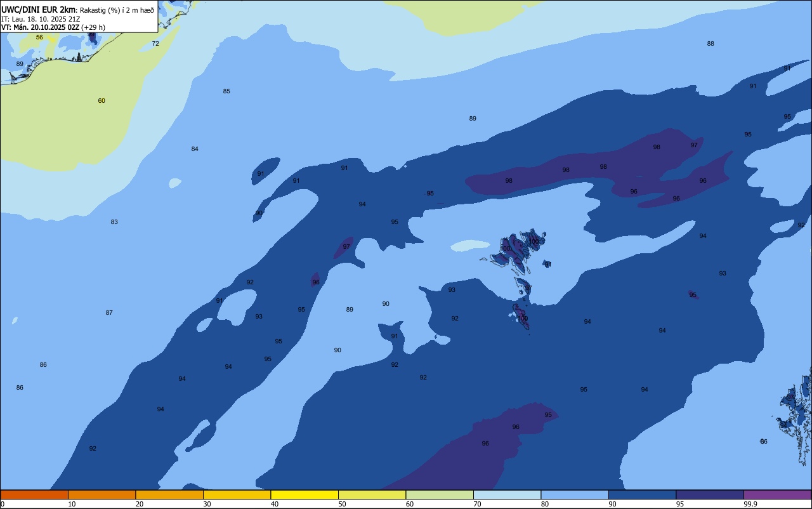Click the 50–60 pale yellow legend swatch

click(372, 494)
